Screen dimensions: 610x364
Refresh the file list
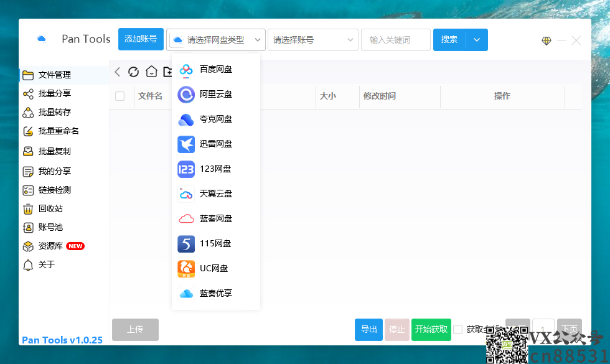click(133, 72)
